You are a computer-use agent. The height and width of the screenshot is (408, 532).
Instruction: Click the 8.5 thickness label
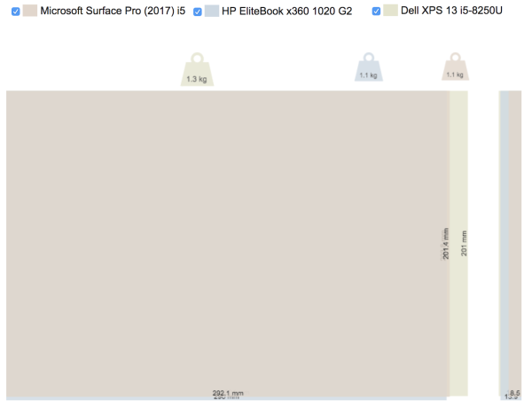[x=514, y=393]
